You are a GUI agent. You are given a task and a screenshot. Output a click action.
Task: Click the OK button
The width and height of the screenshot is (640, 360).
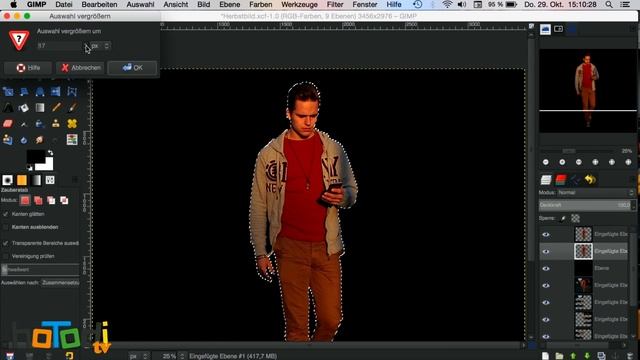pyautogui.click(x=132, y=68)
